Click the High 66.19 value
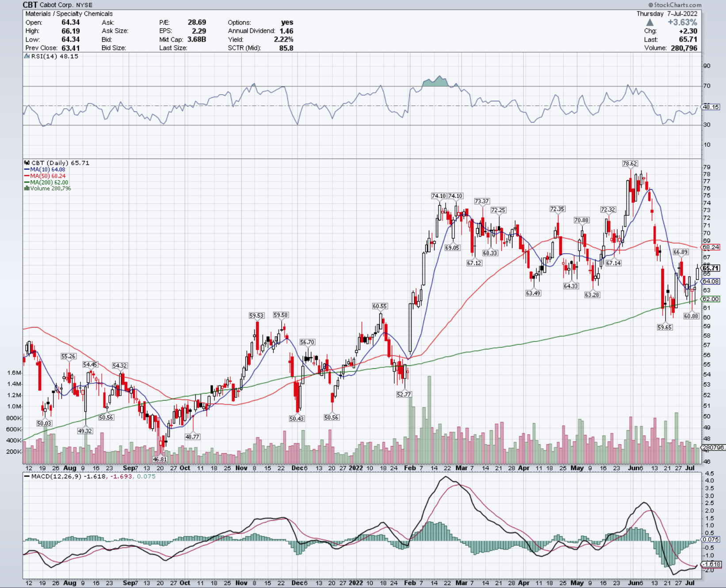The width and height of the screenshot is (726, 588). click(71, 31)
